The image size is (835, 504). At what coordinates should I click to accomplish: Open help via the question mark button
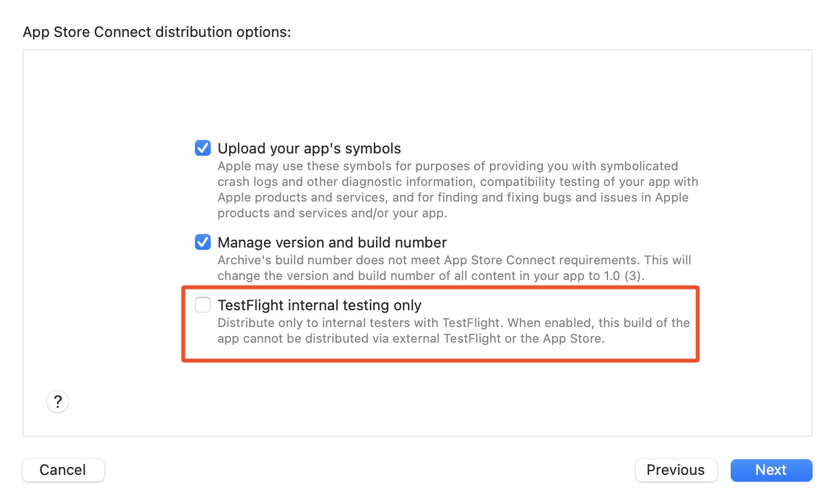(58, 402)
